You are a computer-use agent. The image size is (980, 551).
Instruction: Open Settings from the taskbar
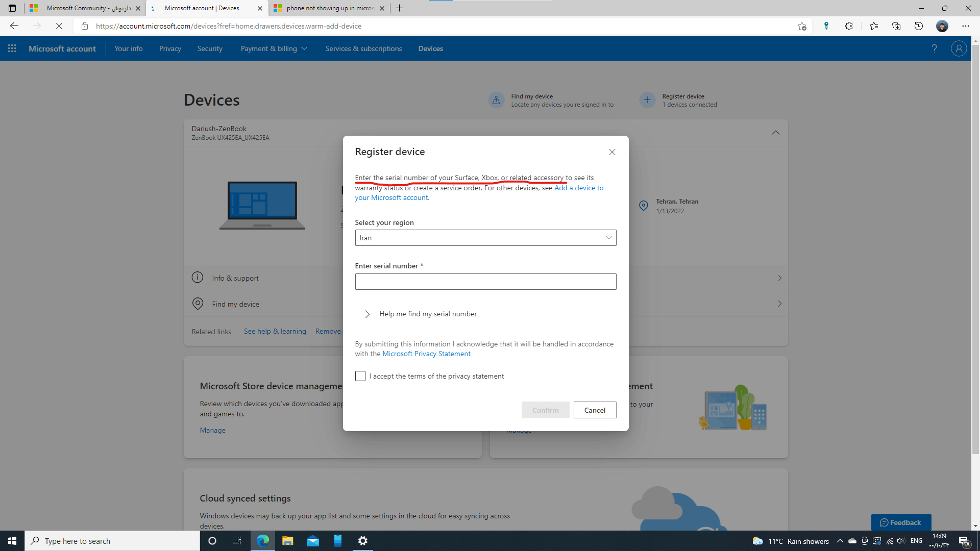363,541
